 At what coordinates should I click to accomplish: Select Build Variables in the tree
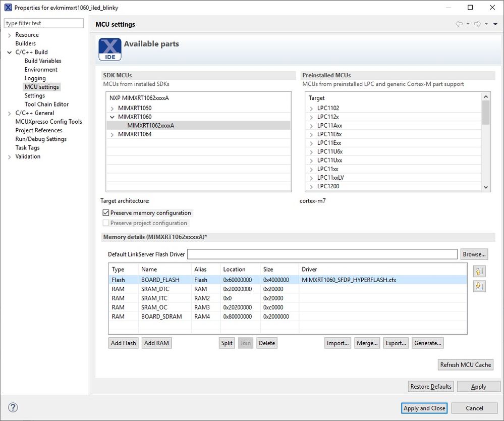point(43,61)
